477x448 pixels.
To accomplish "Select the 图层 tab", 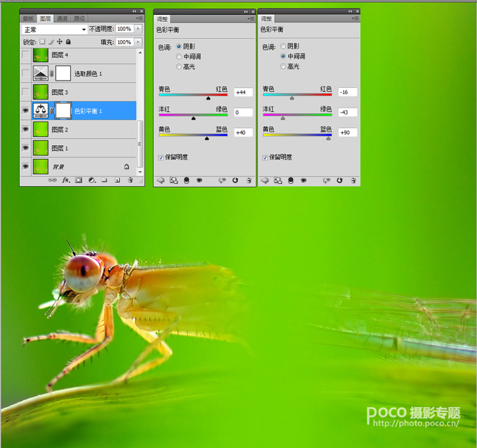I will click(46, 18).
